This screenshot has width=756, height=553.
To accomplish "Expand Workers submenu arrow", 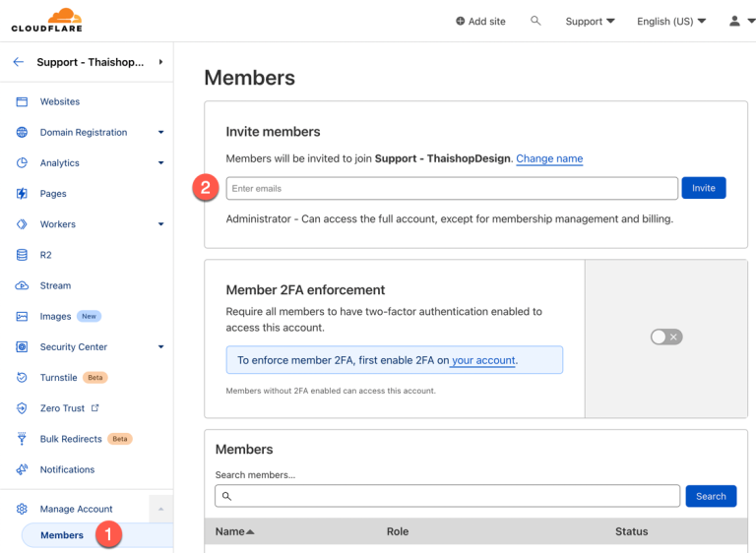I will point(161,224).
